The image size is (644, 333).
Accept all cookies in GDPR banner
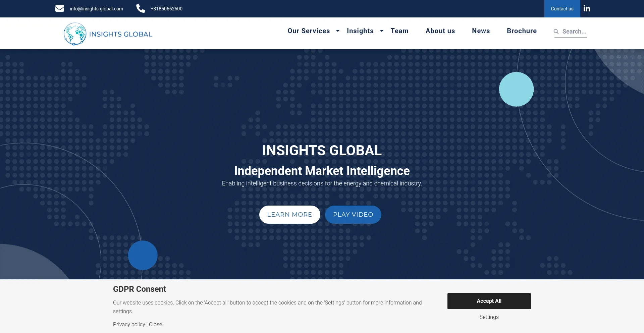point(489,301)
